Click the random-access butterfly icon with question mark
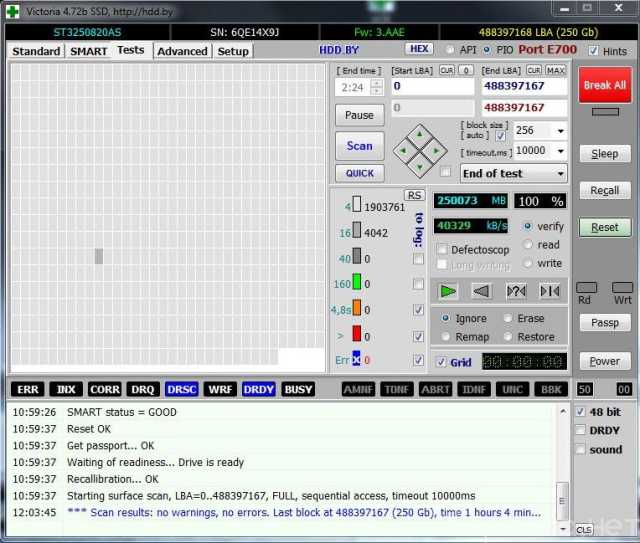 pyautogui.click(x=516, y=291)
